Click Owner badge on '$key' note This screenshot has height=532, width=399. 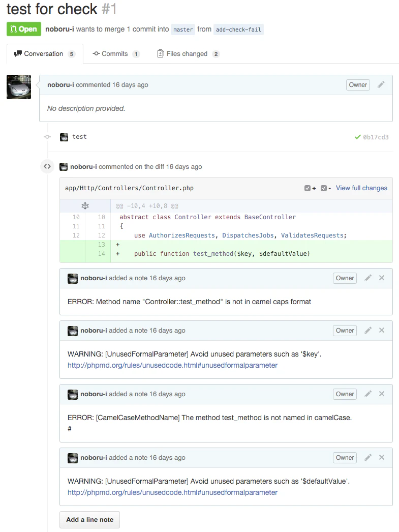point(345,331)
